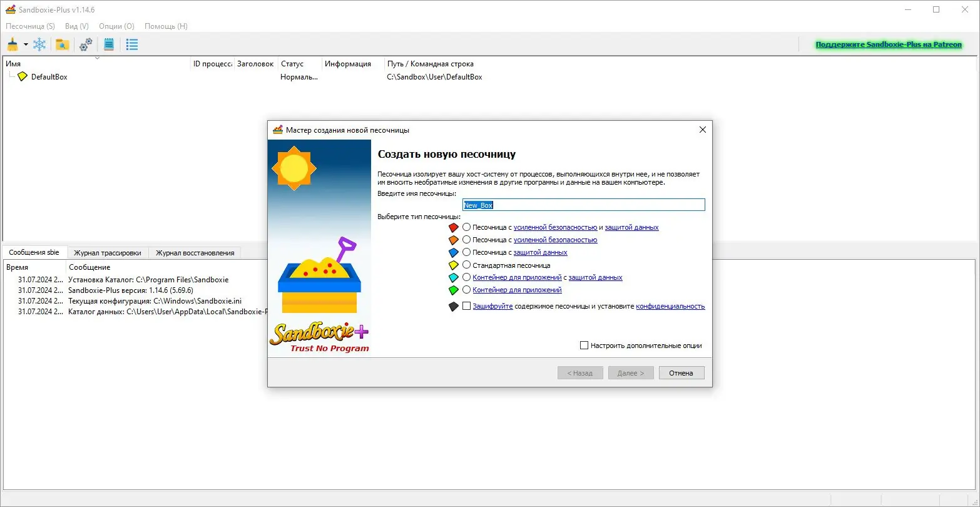Click the Назад button in the wizard

coord(580,373)
